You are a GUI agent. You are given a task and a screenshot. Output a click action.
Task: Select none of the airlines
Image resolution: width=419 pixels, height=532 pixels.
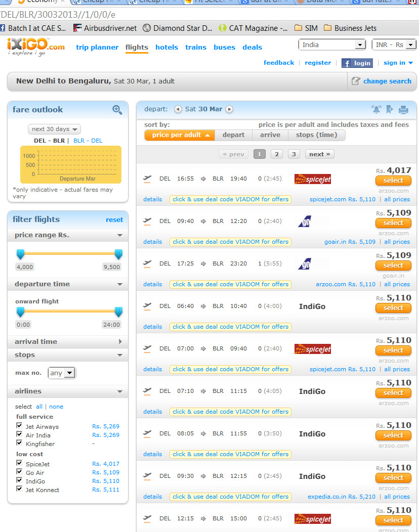(56, 407)
